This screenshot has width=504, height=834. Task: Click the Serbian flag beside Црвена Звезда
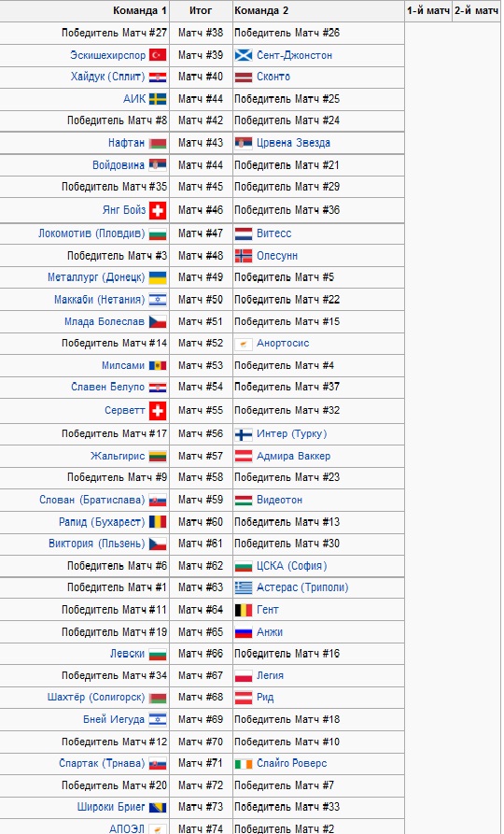[x=244, y=143]
